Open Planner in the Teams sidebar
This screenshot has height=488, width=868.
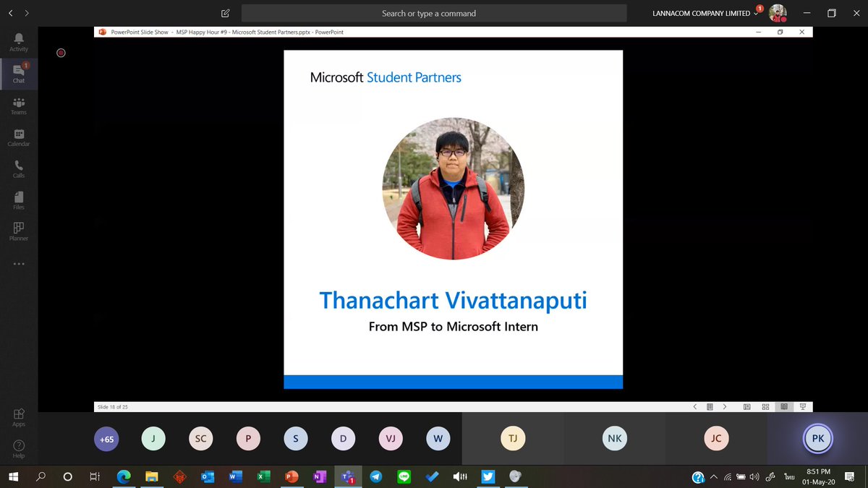19,231
